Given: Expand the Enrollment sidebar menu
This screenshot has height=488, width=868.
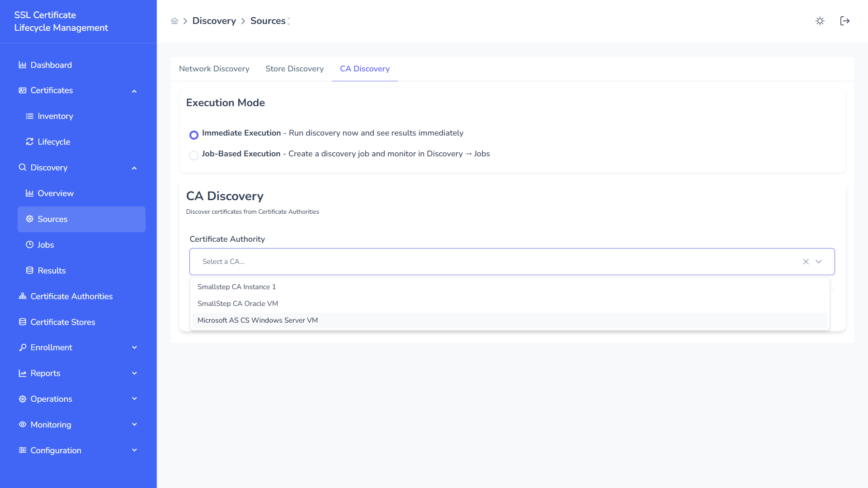Looking at the screenshot, I should 134,347.
